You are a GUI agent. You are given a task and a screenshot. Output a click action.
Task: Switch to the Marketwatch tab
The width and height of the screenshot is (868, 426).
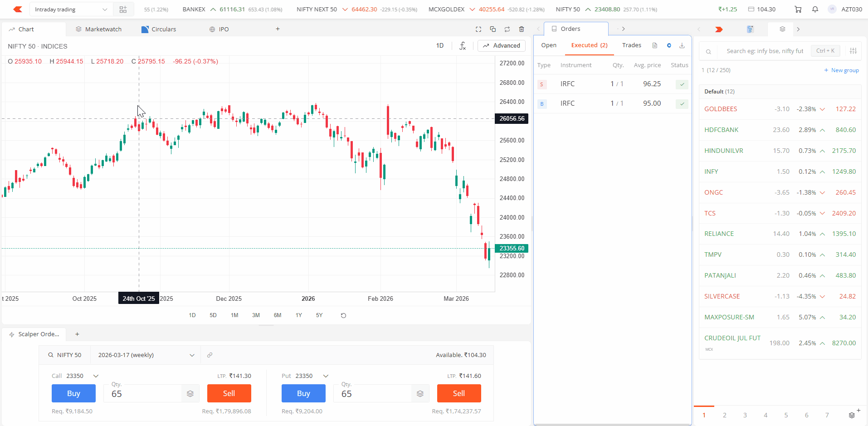pyautogui.click(x=99, y=29)
